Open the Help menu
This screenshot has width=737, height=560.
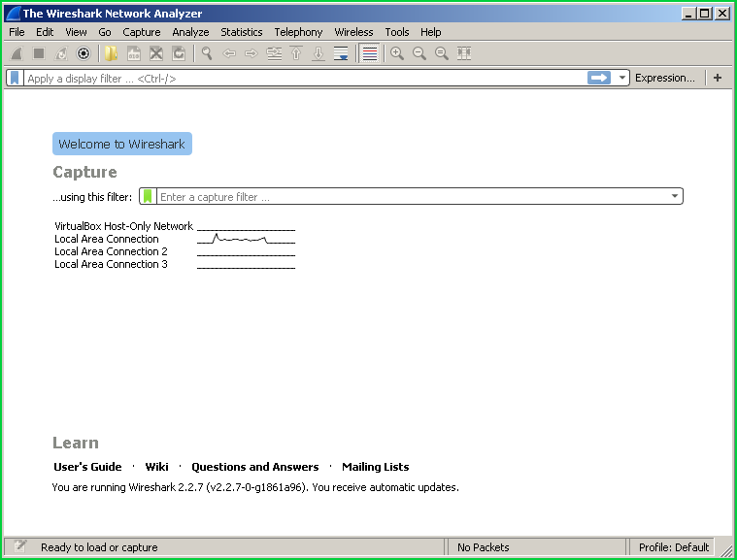click(x=430, y=32)
